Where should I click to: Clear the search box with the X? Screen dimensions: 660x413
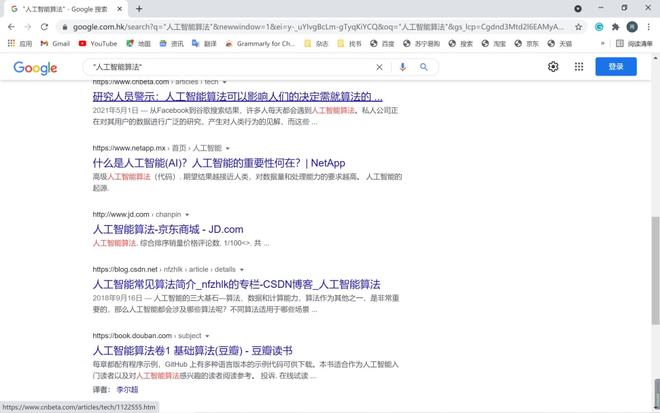tap(379, 67)
